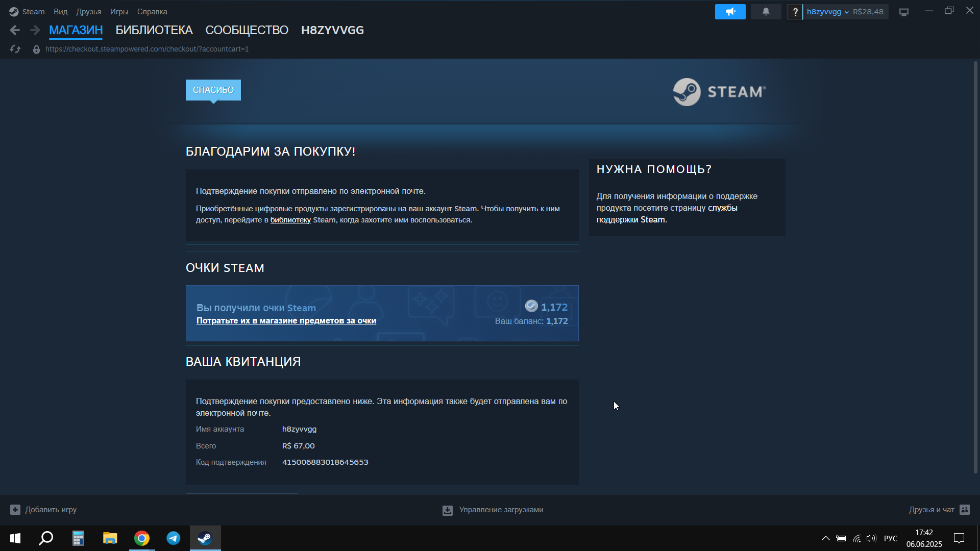
Task: Click the Steam taskbar icon
Action: (205, 538)
